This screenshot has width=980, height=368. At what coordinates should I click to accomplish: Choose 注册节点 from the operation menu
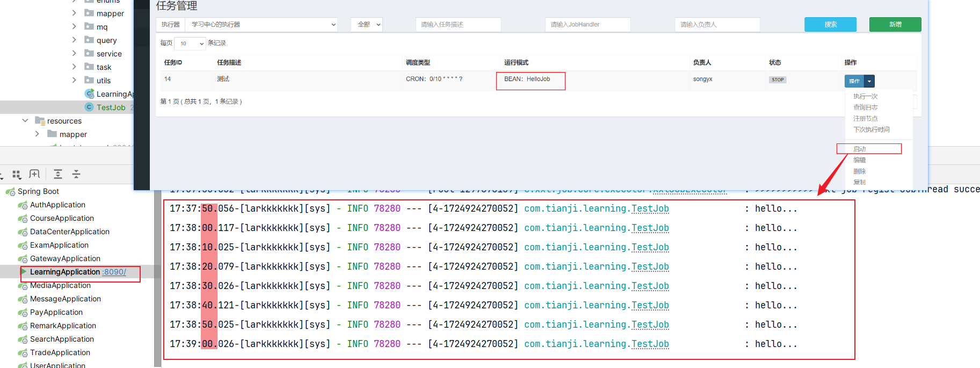tap(866, 119)
